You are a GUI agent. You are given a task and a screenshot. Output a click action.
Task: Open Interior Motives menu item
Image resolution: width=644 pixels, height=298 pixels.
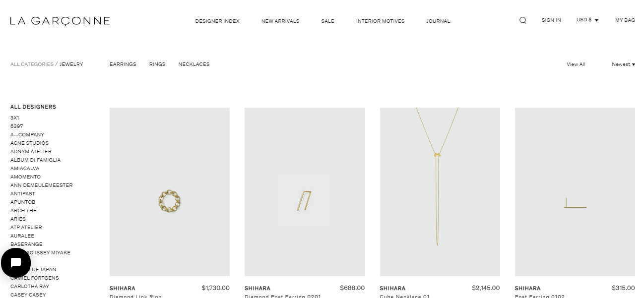[x=380, y=21]
